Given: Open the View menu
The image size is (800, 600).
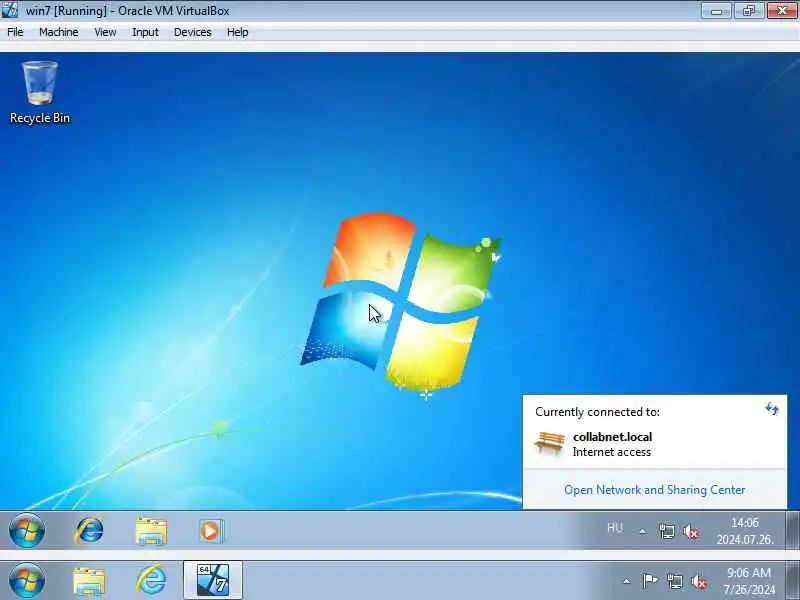Looking at the screenshot, I should pyautogui.click(x=105, y=32).
